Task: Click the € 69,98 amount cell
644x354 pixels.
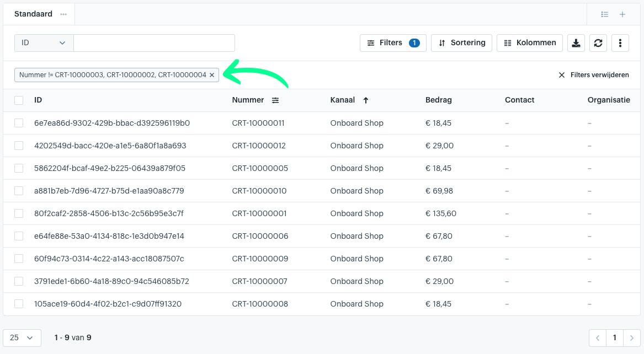Action: [x=439, y=191]
